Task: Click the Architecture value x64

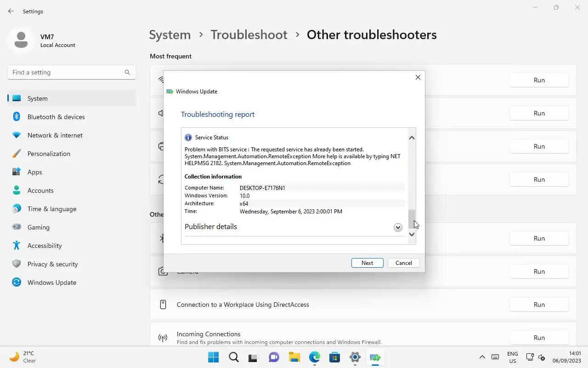Action: pos(244,204)
